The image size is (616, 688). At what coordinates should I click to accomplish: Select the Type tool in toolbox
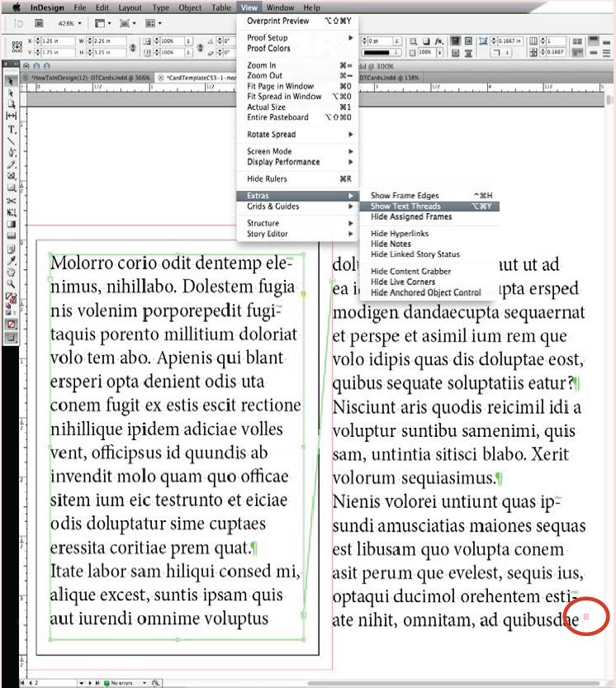12,130
